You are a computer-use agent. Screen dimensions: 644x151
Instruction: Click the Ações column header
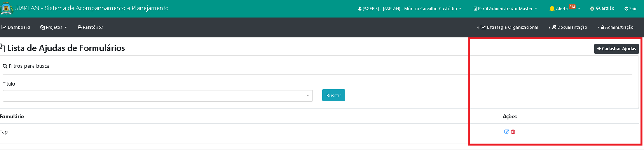[510, 116]
